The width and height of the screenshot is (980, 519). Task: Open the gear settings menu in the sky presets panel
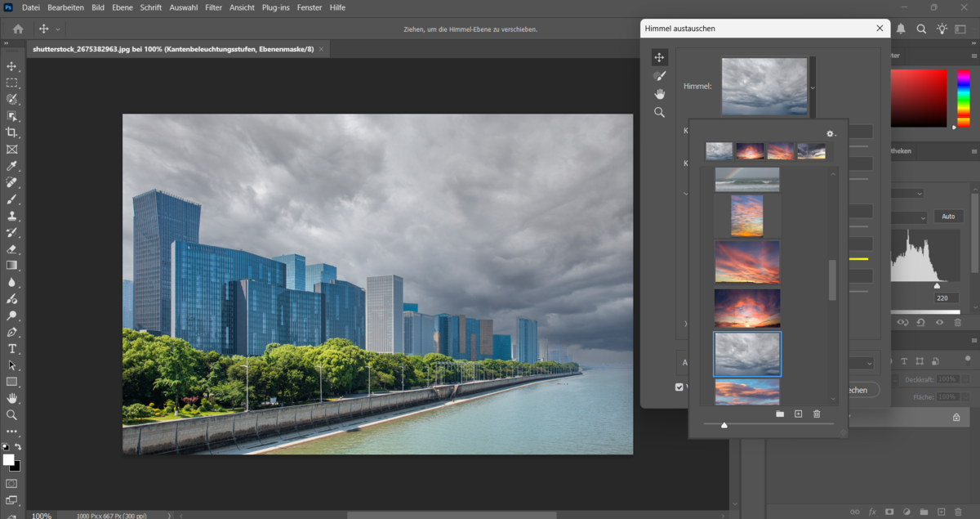830,133
